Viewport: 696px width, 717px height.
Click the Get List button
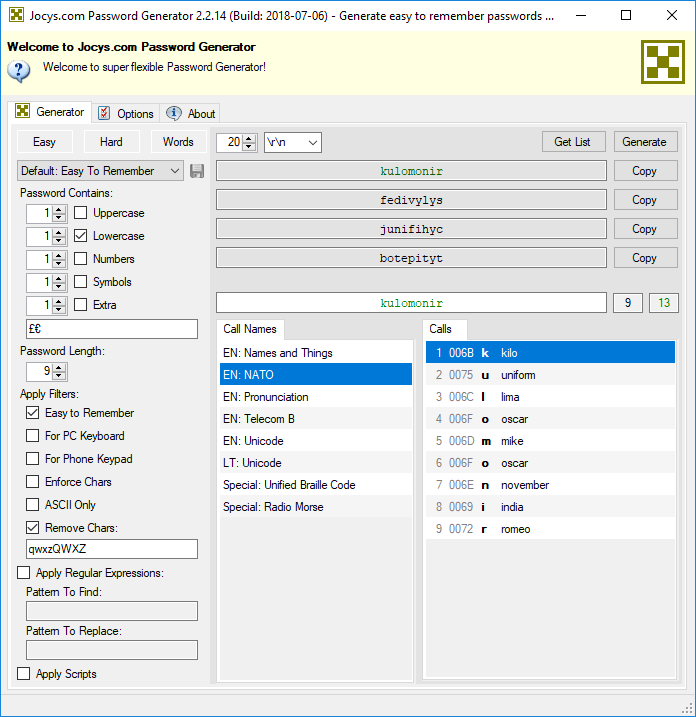pyautogui.click(x=573, y=142)
